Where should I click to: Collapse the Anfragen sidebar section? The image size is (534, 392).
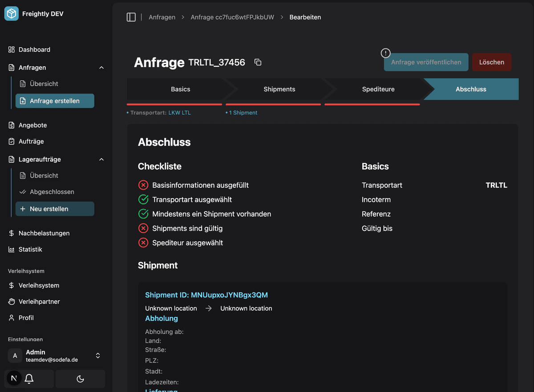101,68
